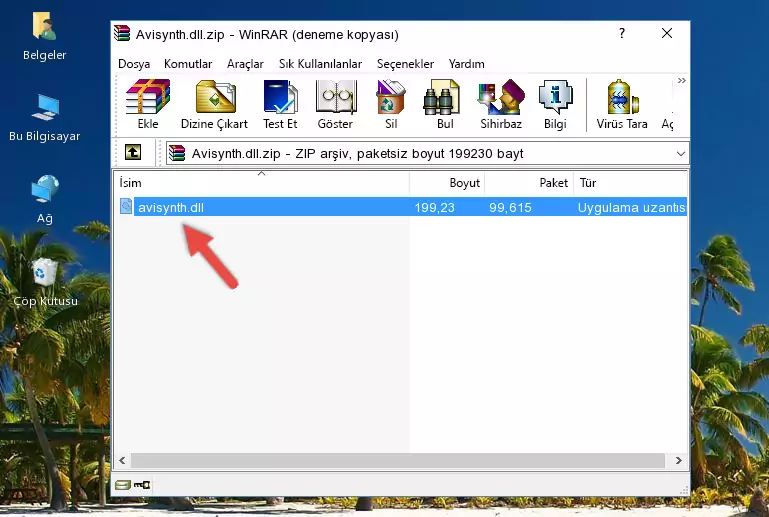The height and width of the screenshot is (517, 769).
Task: Click the Sil delete icon
Action: (x=391, y=104)
